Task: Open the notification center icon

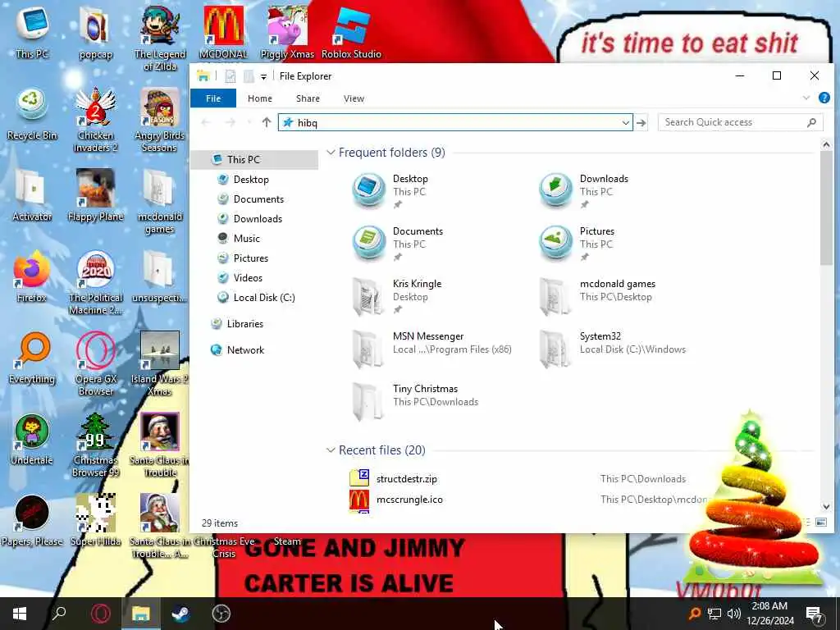Action: coord(814,614)
